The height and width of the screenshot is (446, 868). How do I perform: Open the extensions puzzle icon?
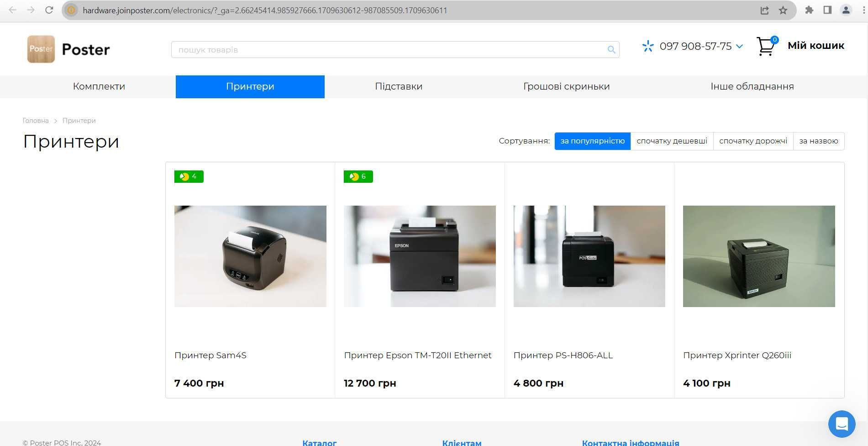[x=809, y=10]
